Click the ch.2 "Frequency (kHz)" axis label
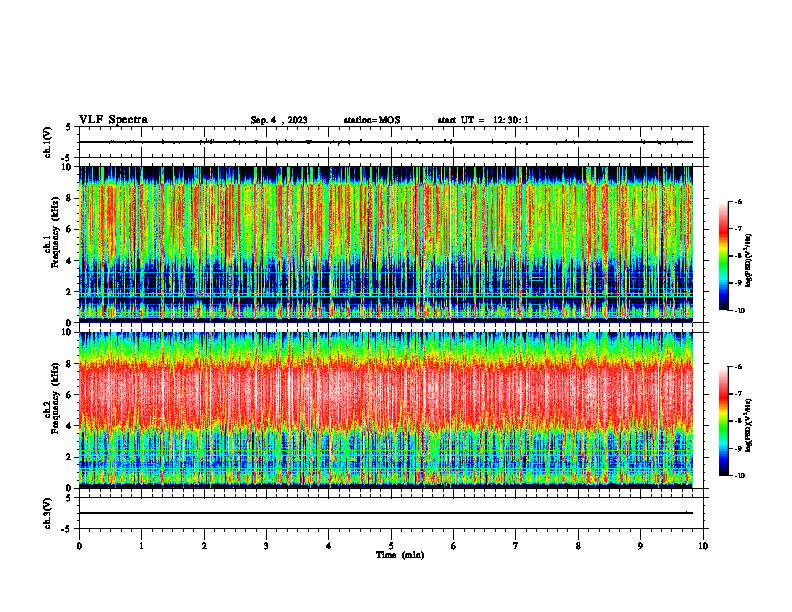Viewport: 792px width, 612px height. click(55, 398)
